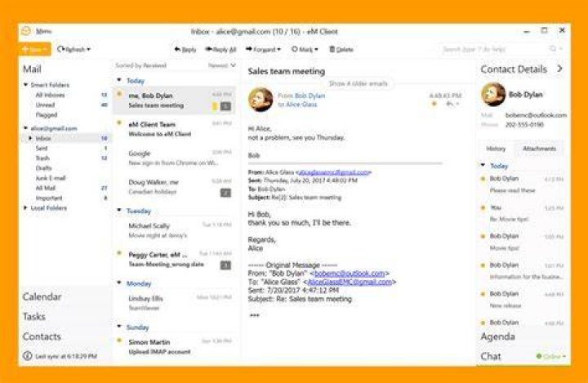Image resolution: width=588 pixels, height=383 pixels.
Task: Switch to the Calendar section
Action: point(42,296)
